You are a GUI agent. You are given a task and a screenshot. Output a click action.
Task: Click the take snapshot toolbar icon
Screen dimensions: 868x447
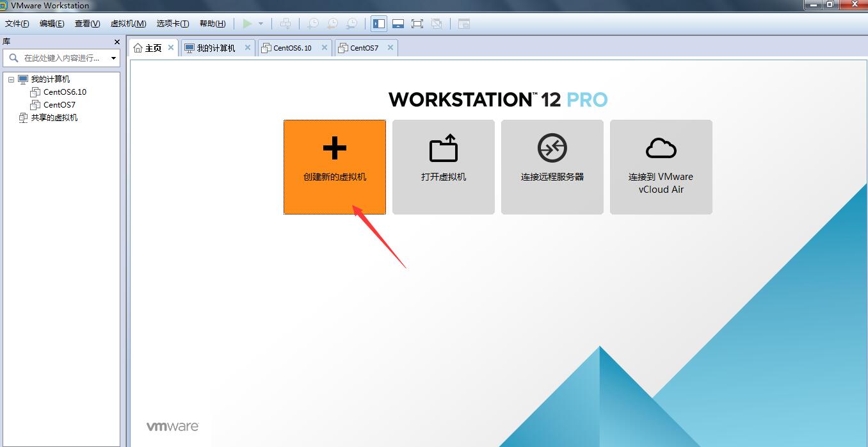[x=313, y=24]
